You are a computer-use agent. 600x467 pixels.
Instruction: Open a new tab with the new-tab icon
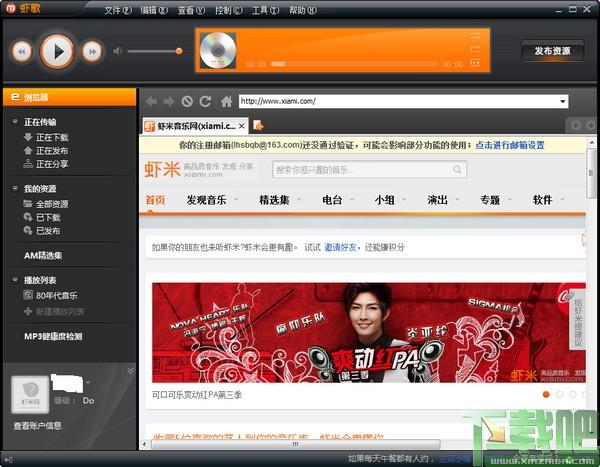[258, 125]
